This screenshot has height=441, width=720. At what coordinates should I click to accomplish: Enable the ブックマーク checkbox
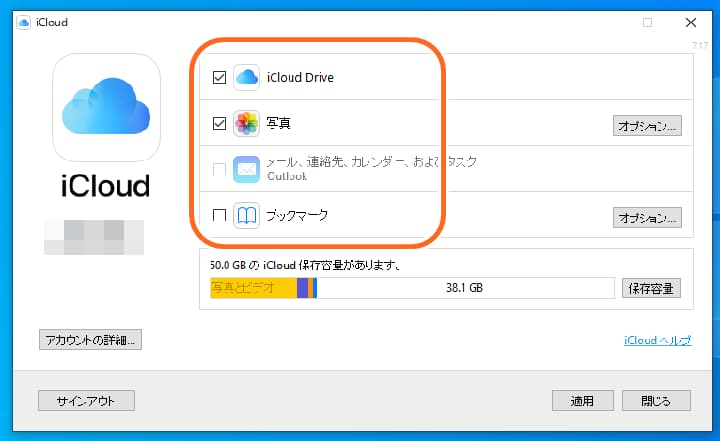pos(219,215)
